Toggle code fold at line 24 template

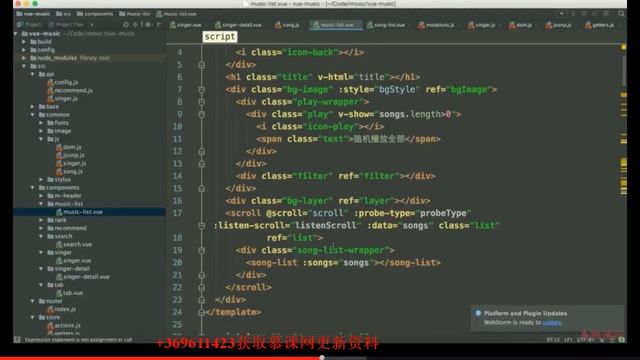click(x=202, y=312)
